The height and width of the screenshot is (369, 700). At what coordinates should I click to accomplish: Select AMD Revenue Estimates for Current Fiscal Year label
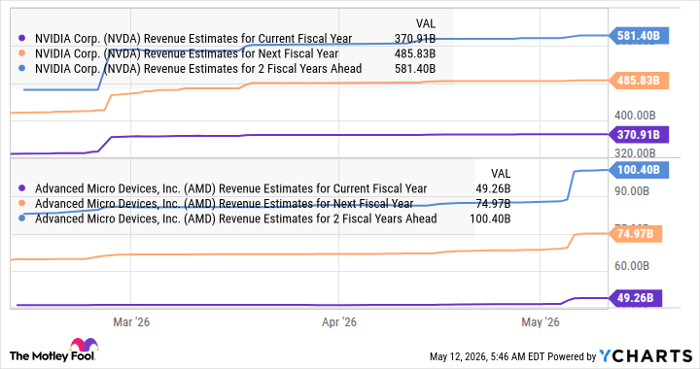(231, 189)
